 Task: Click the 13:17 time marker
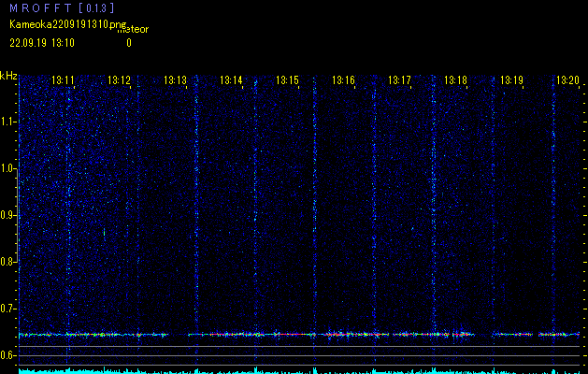399,80
